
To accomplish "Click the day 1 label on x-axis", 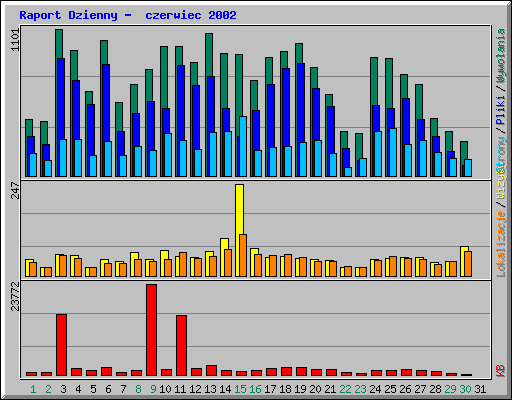I will coord(33,389).
